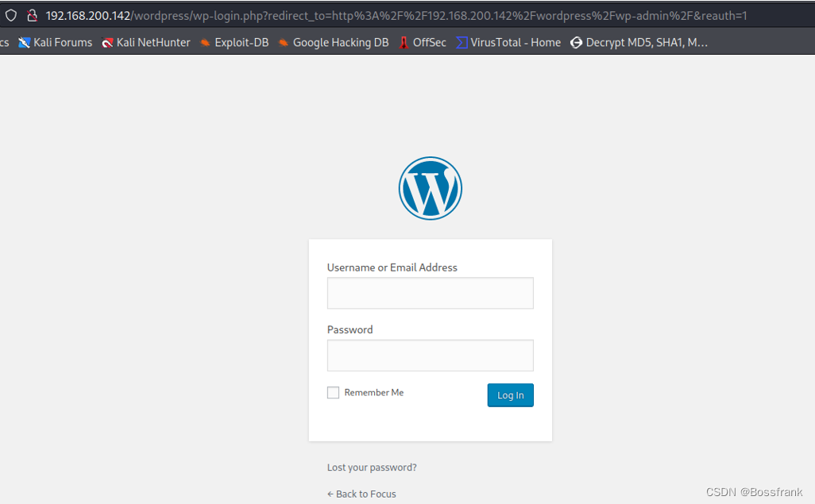Open the Exploit-DB bookmark
Image resolution: width=815 pixels, height=504 pixels.
pyautogui.click(x=234, y=43)
